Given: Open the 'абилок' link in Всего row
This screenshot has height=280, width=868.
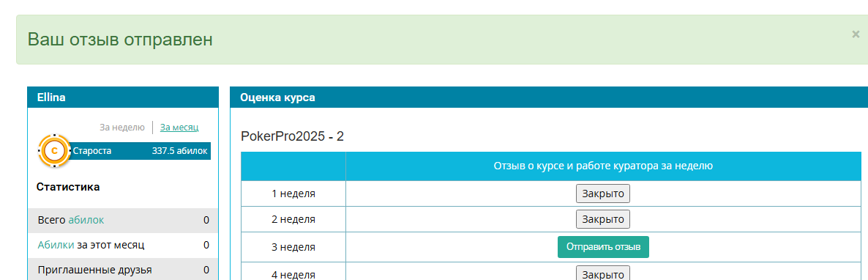Looking at the screenshot, I should 86,220.
